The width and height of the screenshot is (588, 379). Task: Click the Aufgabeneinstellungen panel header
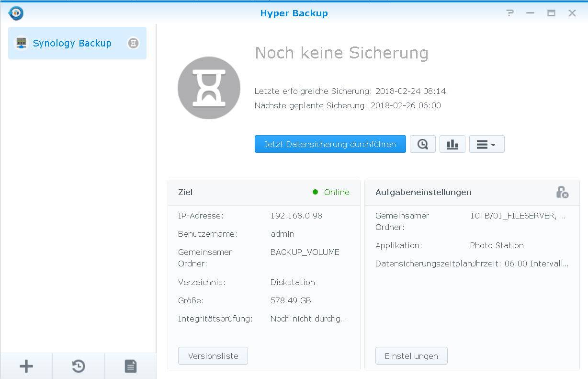pos(472,192)
